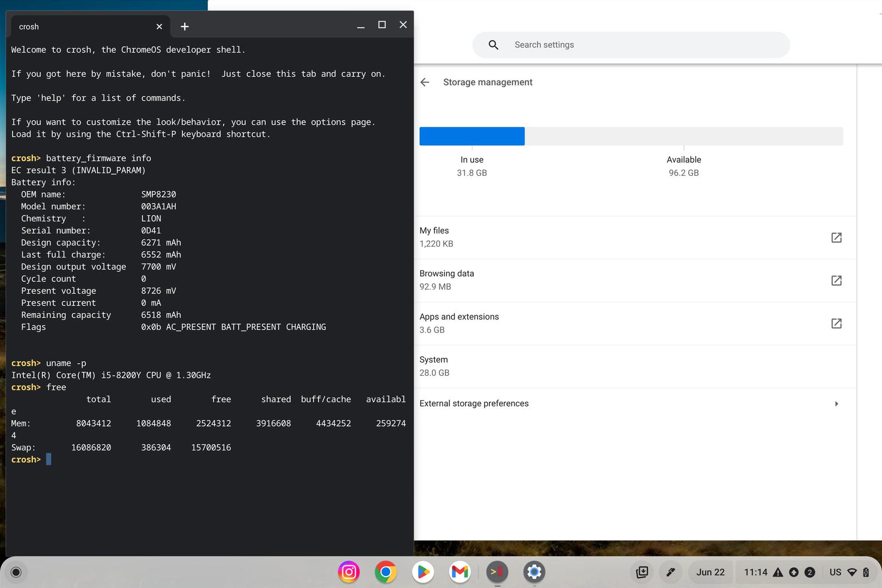Open the Settings gear shelf icon

[x=534, y=572]
